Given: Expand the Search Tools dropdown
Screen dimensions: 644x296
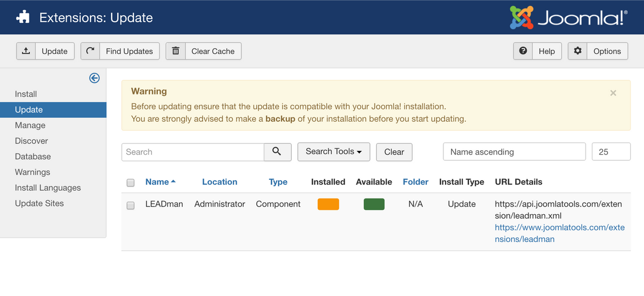Looking at the screenshot, I should click(x=333, y=152).
